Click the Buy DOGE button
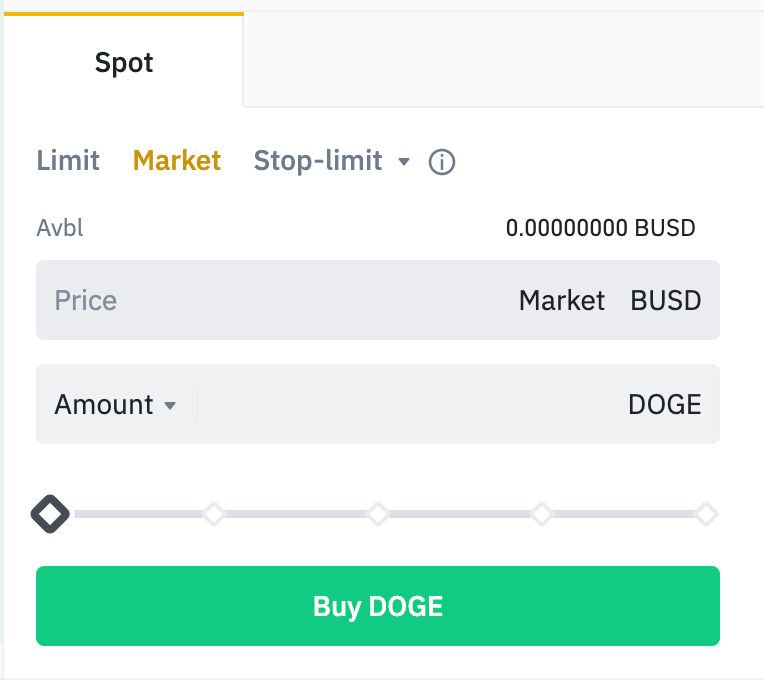The image size is (764, 680). tap(378, 606)
